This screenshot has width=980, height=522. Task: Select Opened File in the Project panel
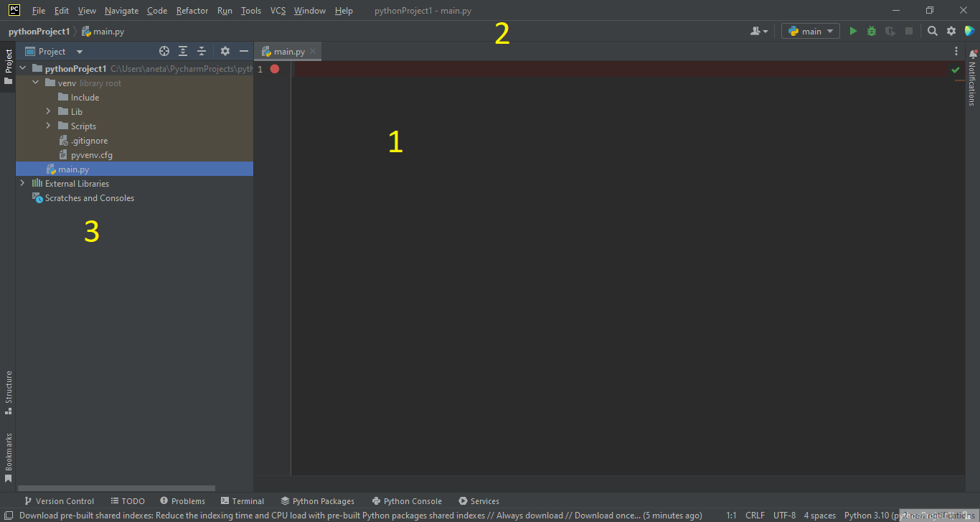[x=164, y=51]
